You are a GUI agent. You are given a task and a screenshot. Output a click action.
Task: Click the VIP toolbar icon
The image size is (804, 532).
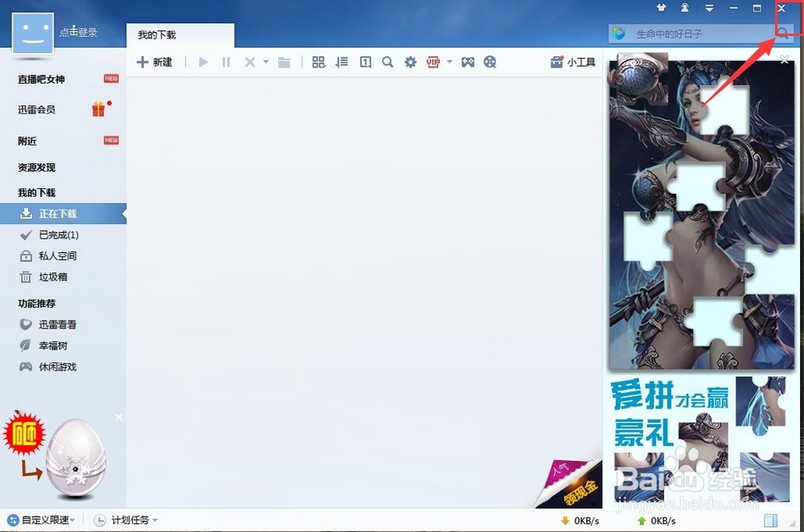click(x=433, y=62)
